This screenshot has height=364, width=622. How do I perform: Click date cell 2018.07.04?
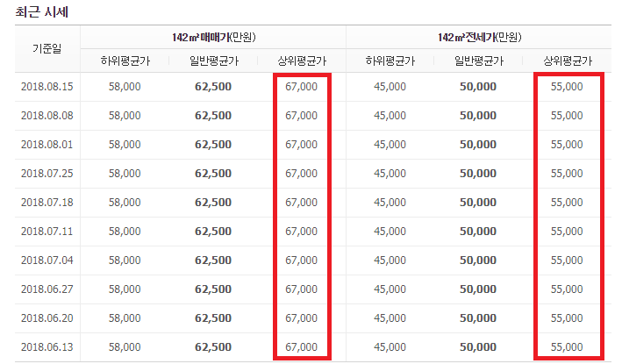point(47,261)
